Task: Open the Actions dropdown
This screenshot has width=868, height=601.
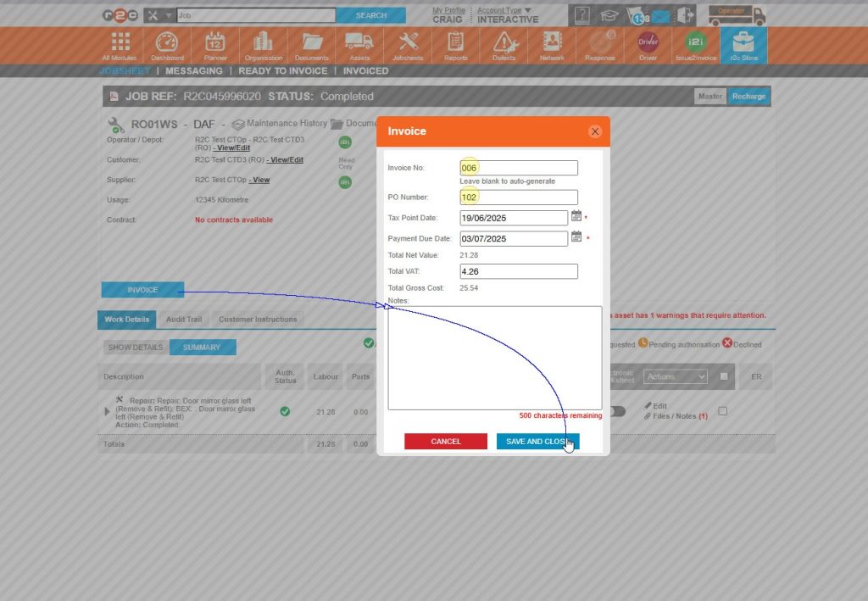Action: click(676, 376)
